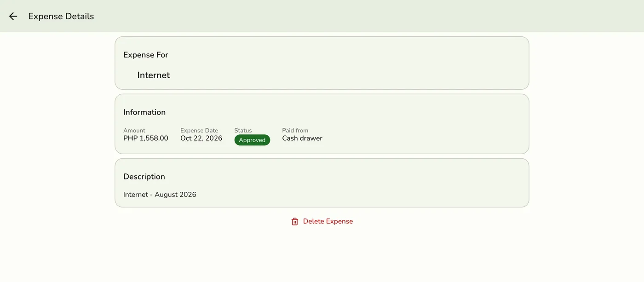
Task: Go back using the arrow icon
Action: tap(13, 16)
